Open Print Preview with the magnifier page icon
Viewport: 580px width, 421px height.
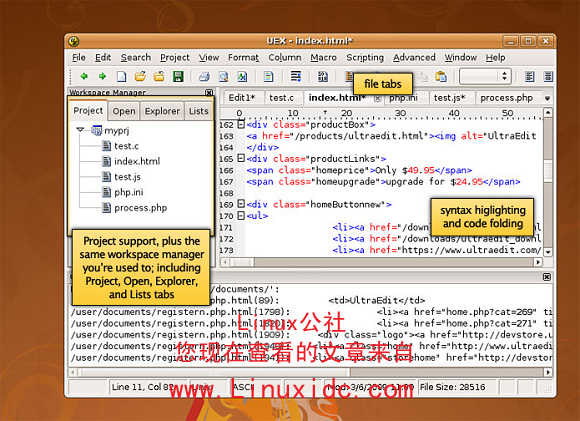[x=223, y=76]
